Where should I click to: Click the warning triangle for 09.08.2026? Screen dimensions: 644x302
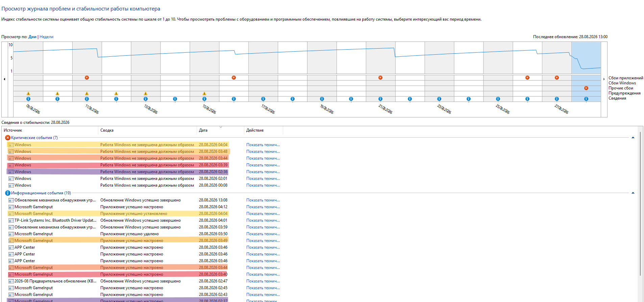[28, 93]
